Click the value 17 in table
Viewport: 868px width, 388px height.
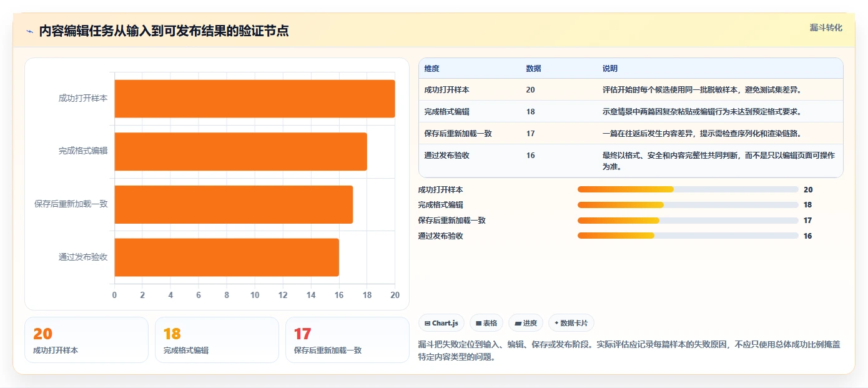(531, 133)
